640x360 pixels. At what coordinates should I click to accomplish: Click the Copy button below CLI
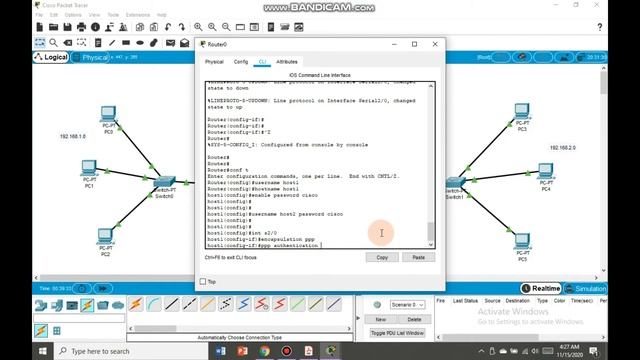pos(382,257)
